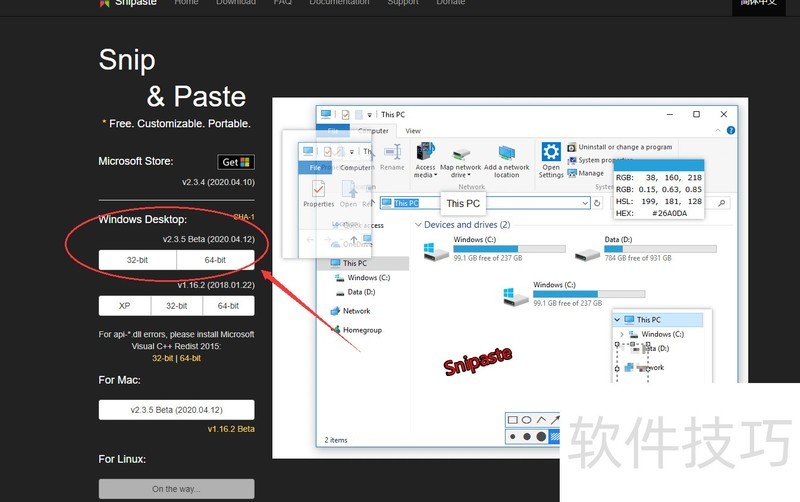Screen dimensions: 800x502
Task: Open quick access toolbar dropdown in This PC title bar
Action: click(x=369, y=115)
